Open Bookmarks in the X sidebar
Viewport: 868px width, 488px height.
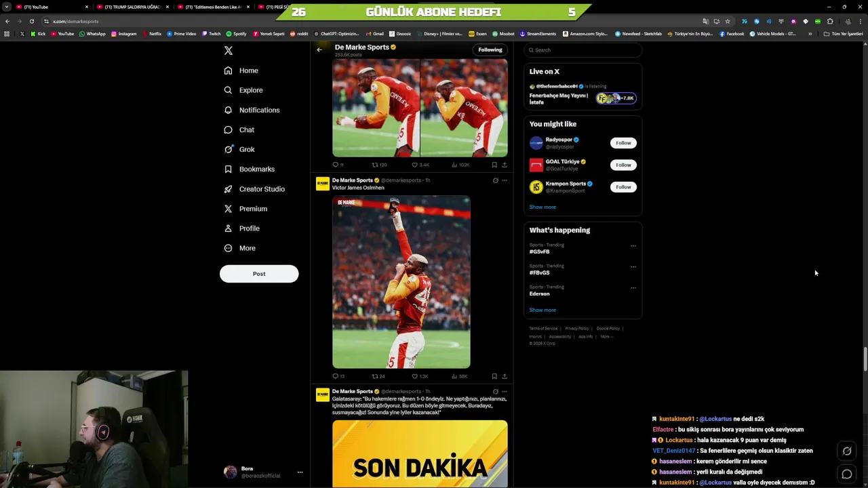point(250,169)
